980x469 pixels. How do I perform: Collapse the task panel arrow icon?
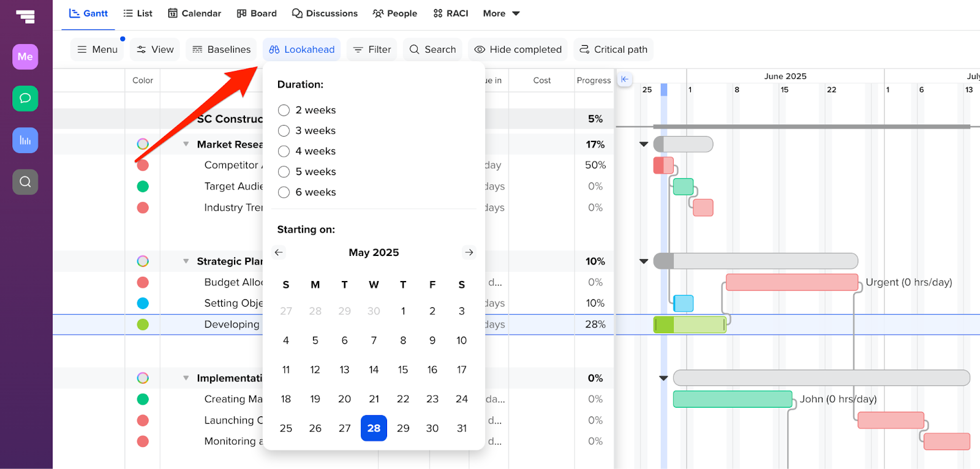coord(624,80)
